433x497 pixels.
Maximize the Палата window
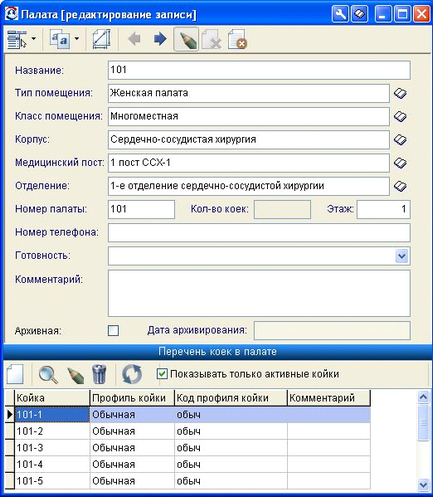coord(402,14)
